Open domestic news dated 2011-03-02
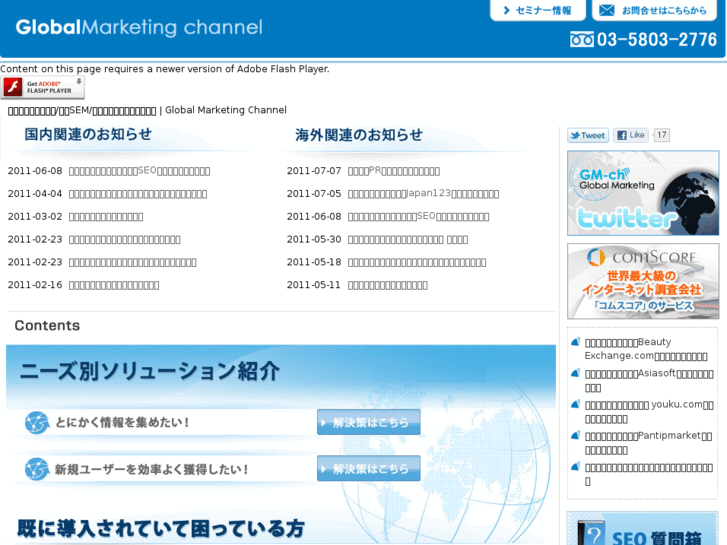The width and height of the screenshot is (727, 545). coord(106,217)
